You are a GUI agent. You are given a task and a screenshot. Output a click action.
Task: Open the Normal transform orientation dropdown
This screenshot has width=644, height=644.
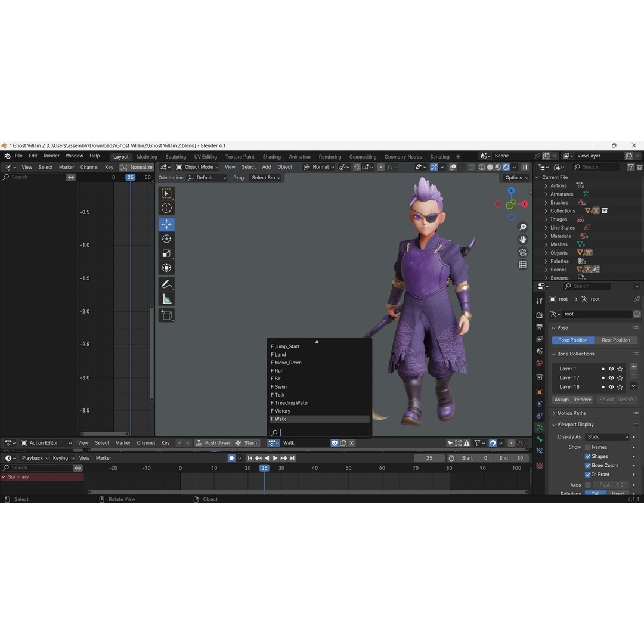point(319,167)
